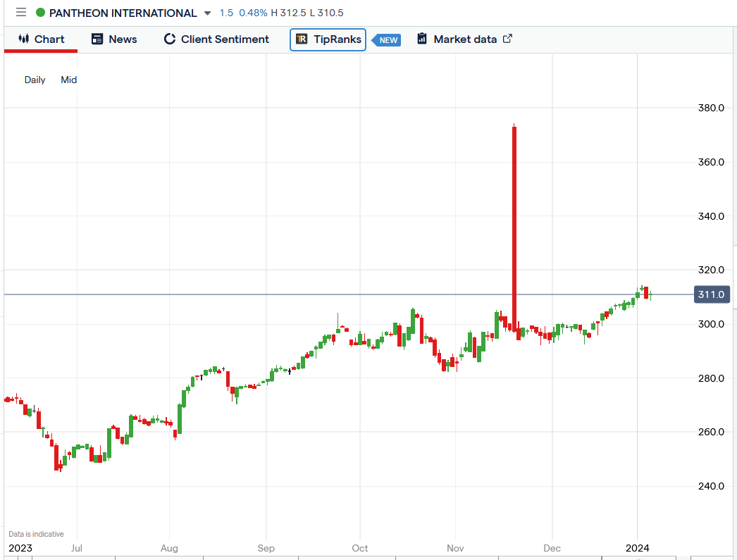Click the Data is indicative note

[x=36, y=534]
